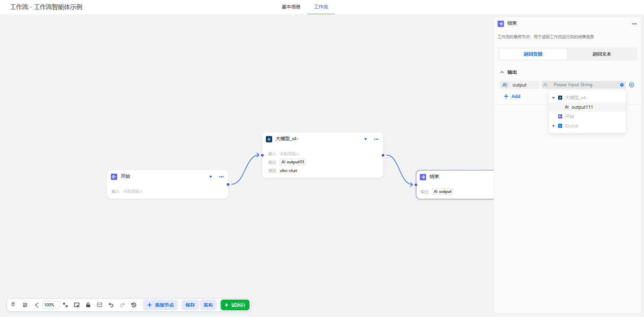Click the green 试运行 button
The image size is (644, 317).
[x=235, y=305]
